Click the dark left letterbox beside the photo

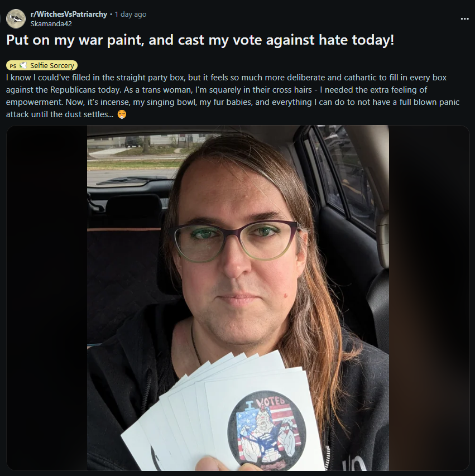[x=47, y=298]
